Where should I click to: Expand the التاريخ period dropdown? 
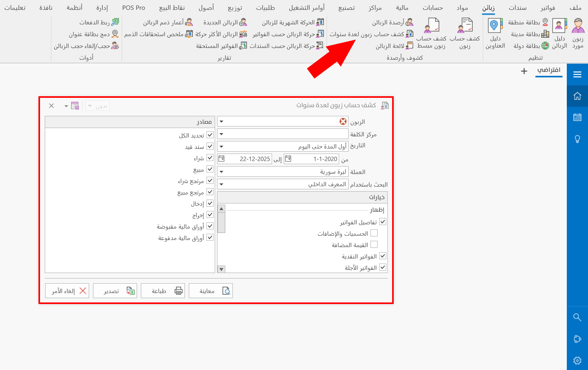coord(221,146)
